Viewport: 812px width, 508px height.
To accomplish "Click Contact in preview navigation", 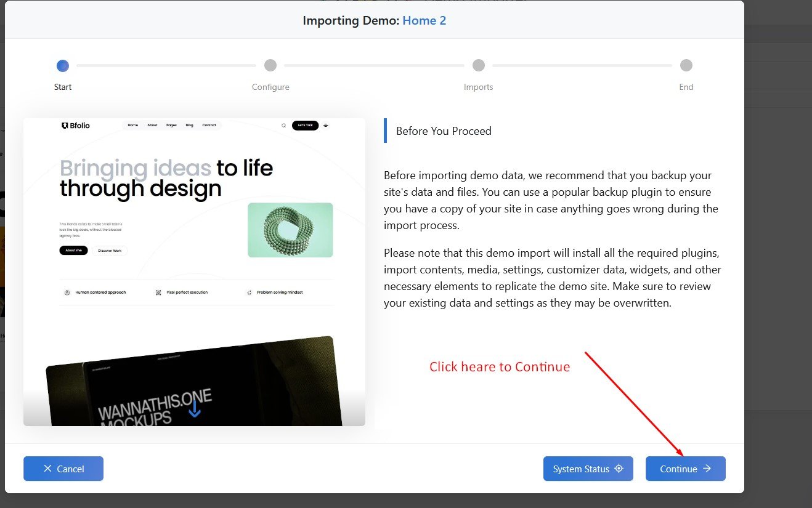I will point(209,125).
